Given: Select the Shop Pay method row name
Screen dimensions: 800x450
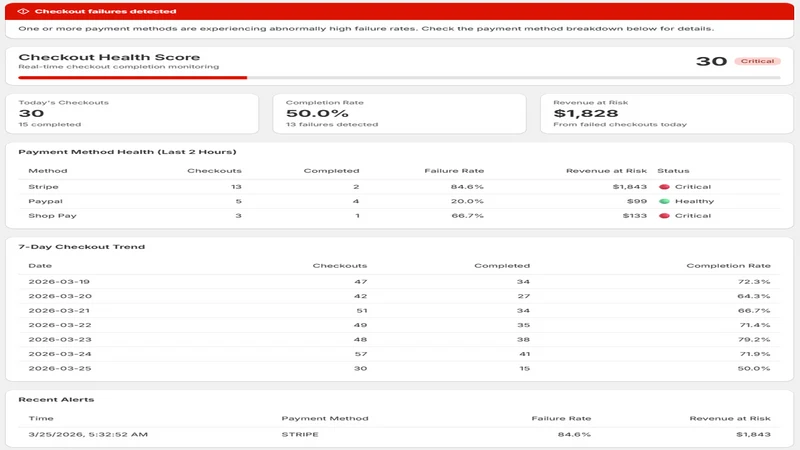Looking at the screenshot, I should 52,215.
